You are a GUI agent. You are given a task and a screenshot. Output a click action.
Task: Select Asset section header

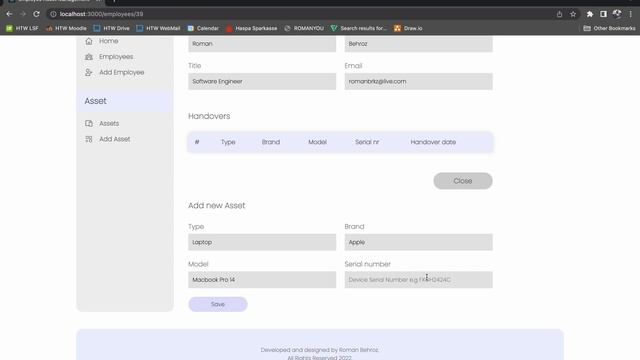point(125,101)
